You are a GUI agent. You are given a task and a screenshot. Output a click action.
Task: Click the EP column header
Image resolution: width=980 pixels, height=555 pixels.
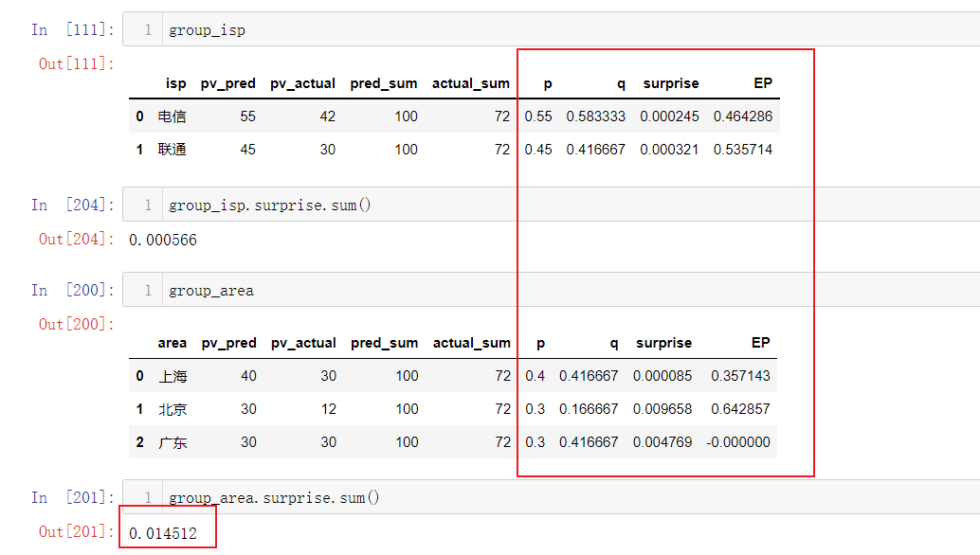(x=762, y=83)
